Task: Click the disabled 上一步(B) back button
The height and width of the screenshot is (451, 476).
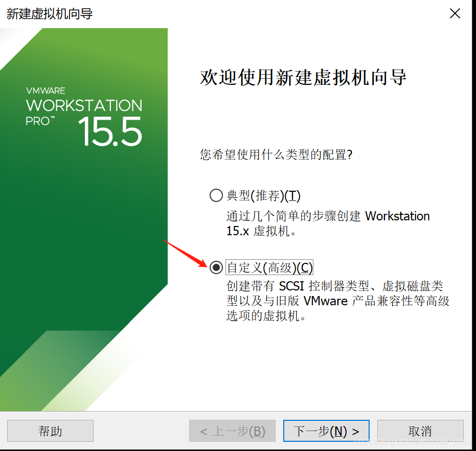Action: [232, 431]
